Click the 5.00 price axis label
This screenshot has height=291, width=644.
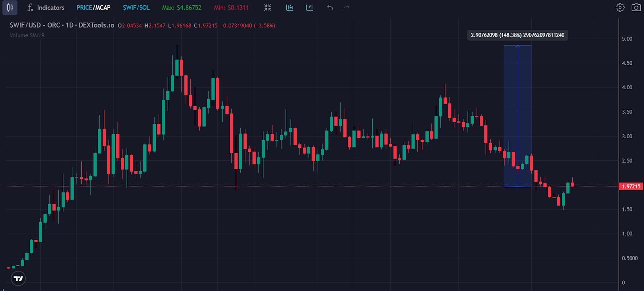(627, 39)
